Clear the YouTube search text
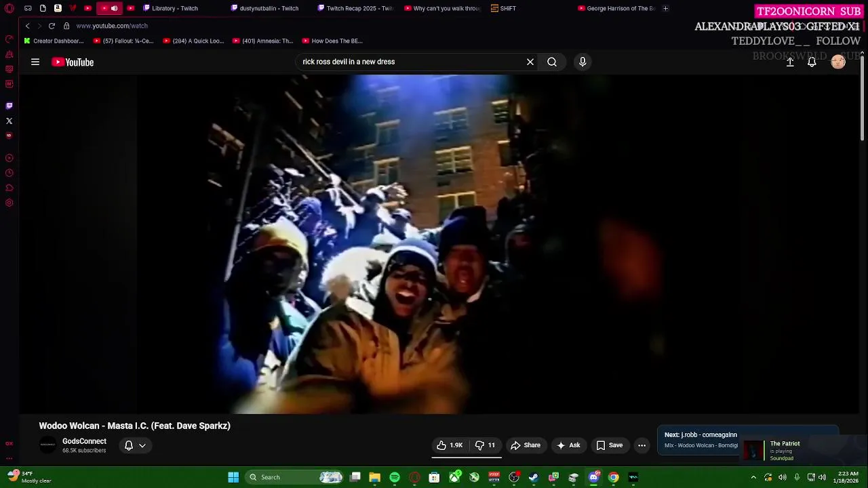Viewport: 868px width, 488px height. point(530,62)
